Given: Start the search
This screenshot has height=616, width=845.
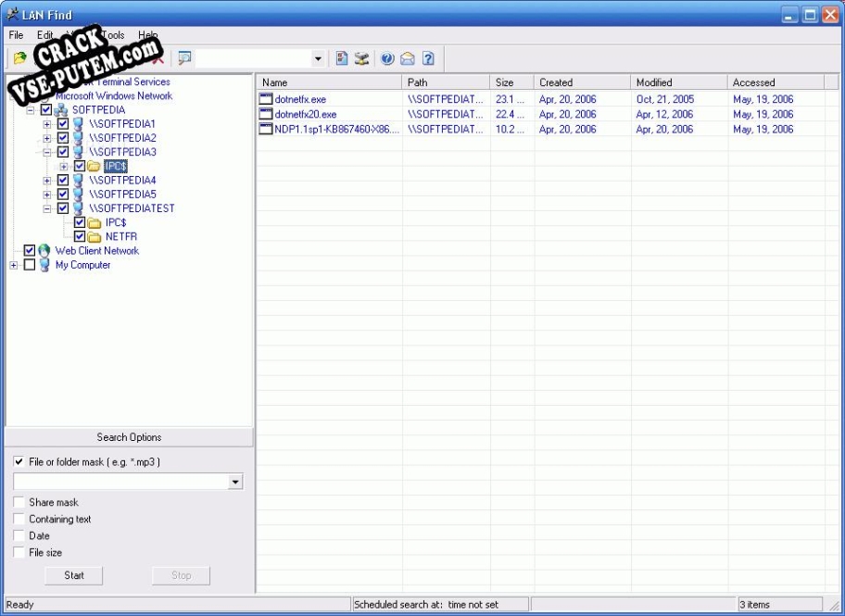Looking at the screenshot, I should click(74, 575).
